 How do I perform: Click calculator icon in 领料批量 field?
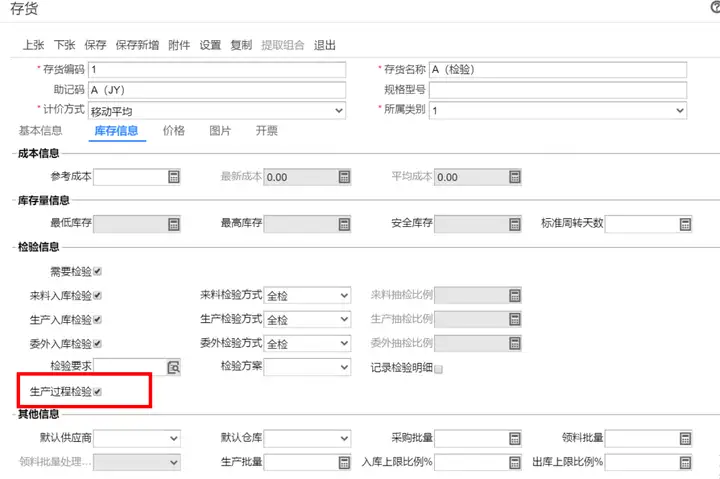(x=685, y=439)
